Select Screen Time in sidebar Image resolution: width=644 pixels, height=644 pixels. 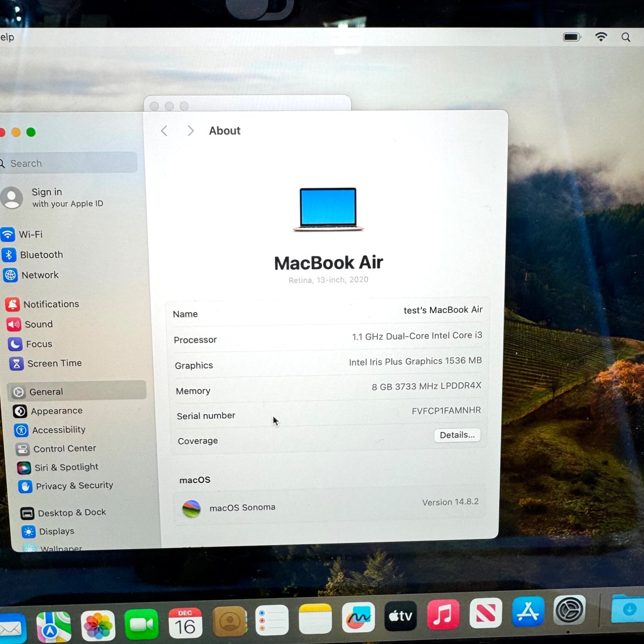pos(54,363)
